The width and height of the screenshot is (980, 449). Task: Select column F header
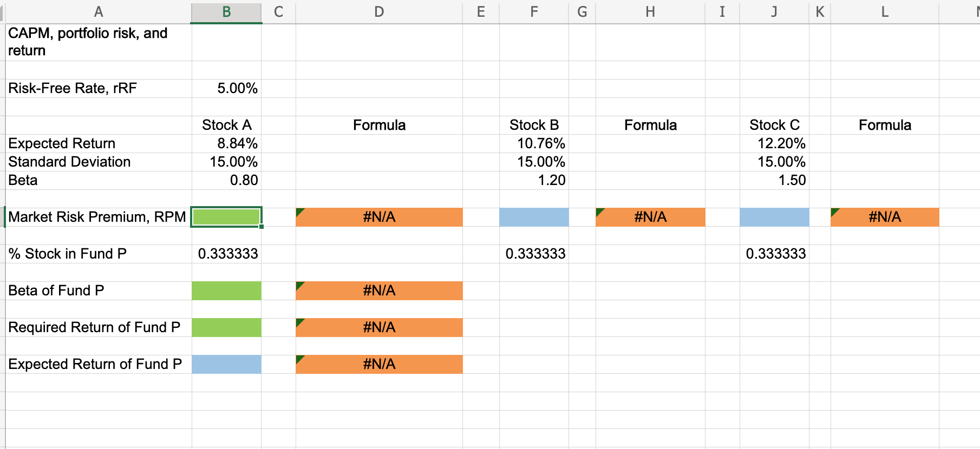click(x=534, y=11)
